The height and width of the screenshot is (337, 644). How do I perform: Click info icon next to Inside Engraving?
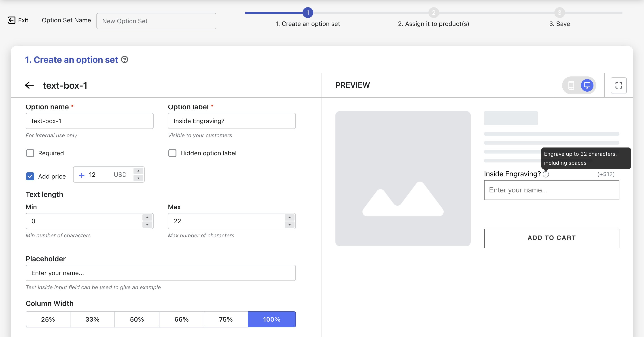click(546, 174)
